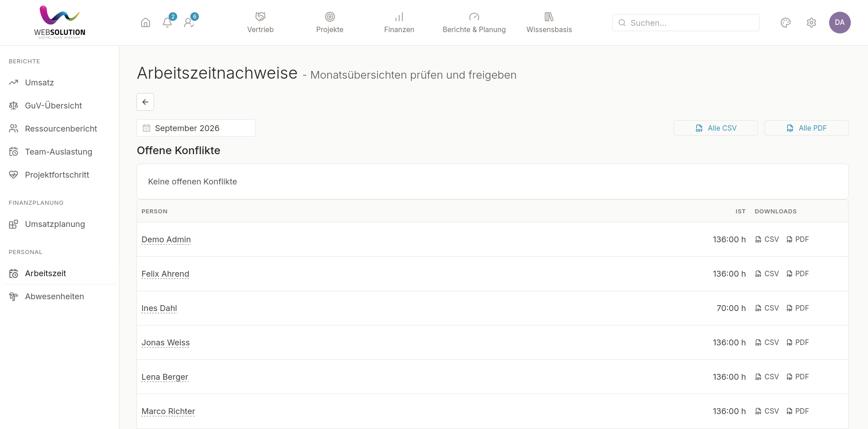Viewport: 868px width, 429px height.
Task: Download CSV for Demo Admin
Action: click(767, 240)
